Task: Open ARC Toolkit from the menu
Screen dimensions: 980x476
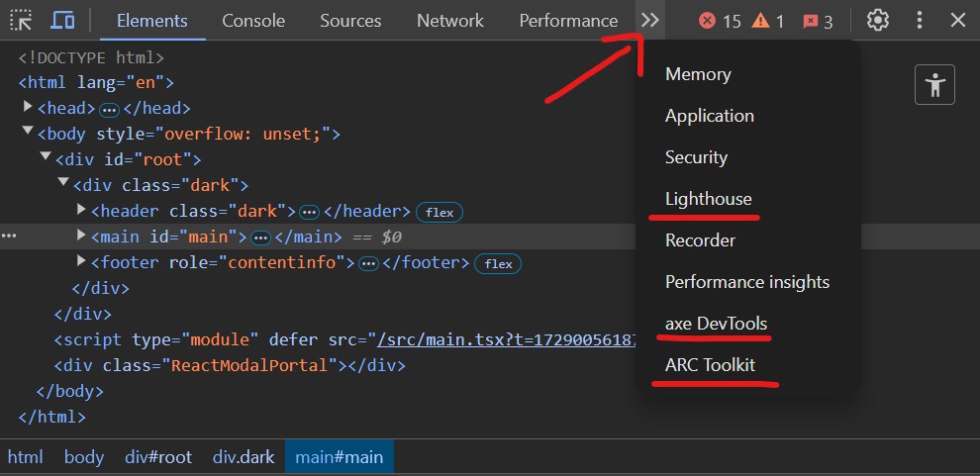Action: pyautogui.click(x=710, y=365)
